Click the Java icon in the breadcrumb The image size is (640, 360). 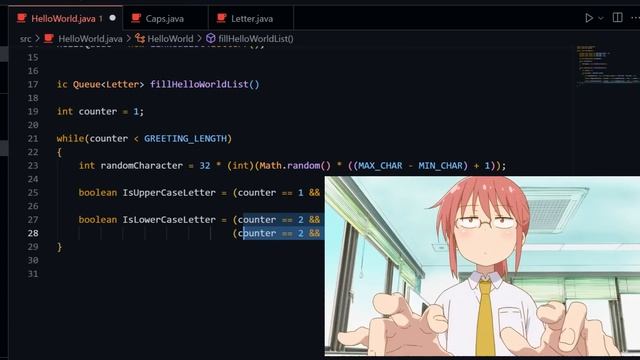49,38
